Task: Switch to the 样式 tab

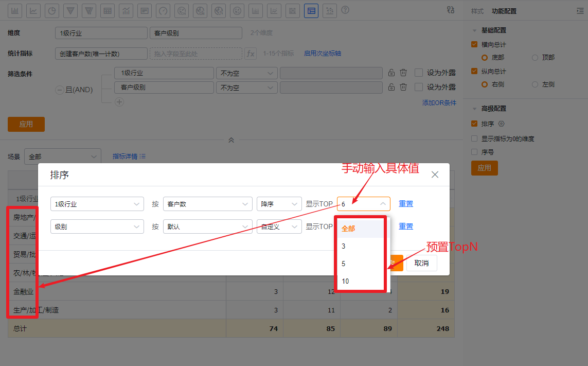Action: coord(477,11)
